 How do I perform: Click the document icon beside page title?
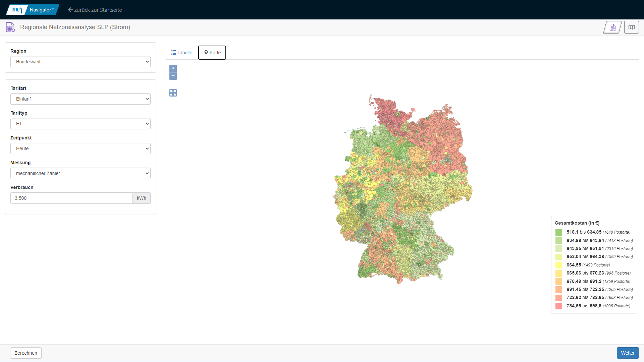tap(10, 27)
